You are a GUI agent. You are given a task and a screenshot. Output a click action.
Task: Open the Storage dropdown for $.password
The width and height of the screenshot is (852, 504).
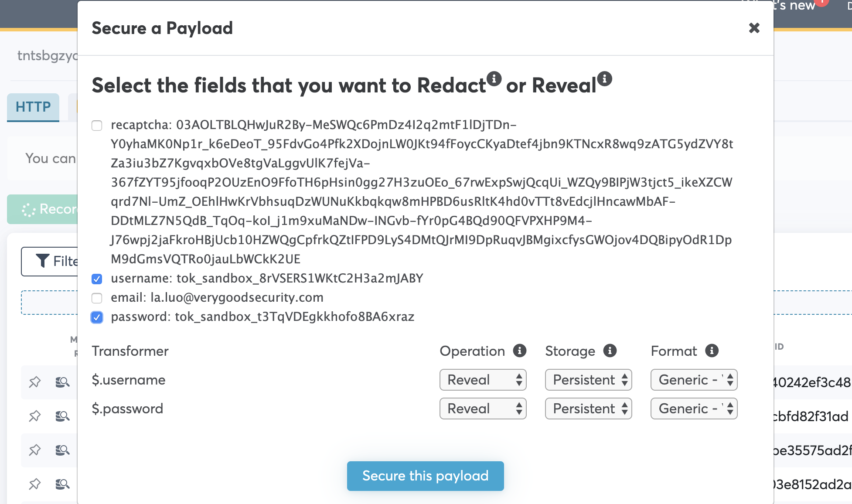(x=588, y=409)
